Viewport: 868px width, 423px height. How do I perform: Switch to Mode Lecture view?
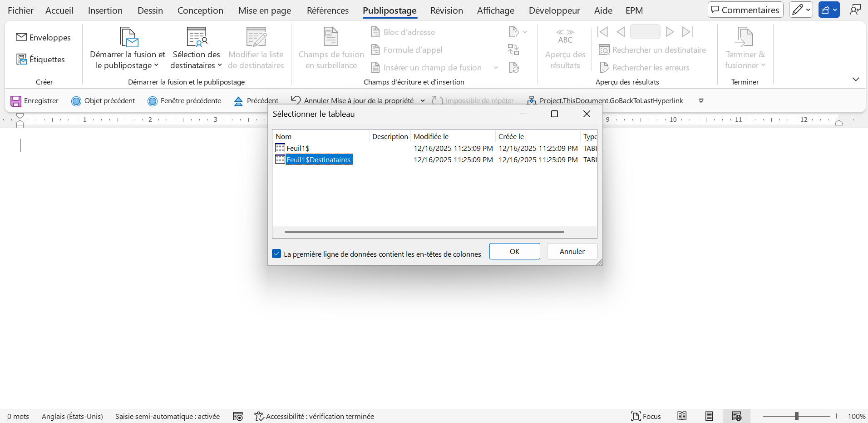point(682,416)
